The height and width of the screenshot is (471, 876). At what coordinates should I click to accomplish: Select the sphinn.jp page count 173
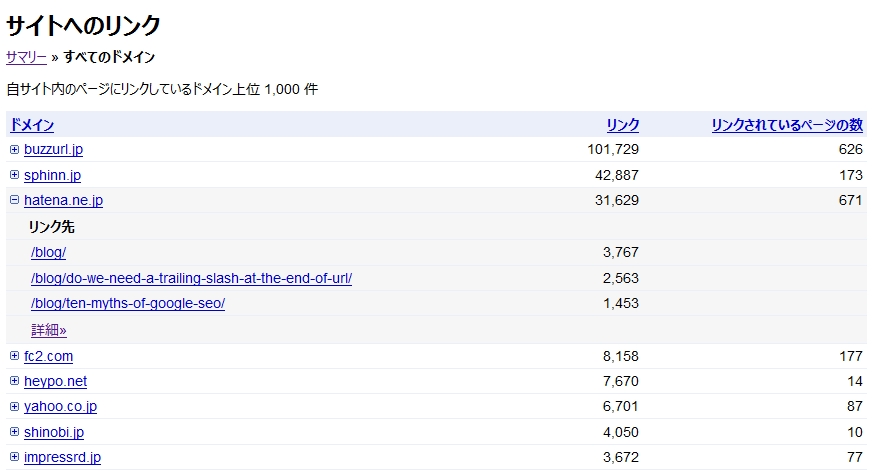click(851, 175)
